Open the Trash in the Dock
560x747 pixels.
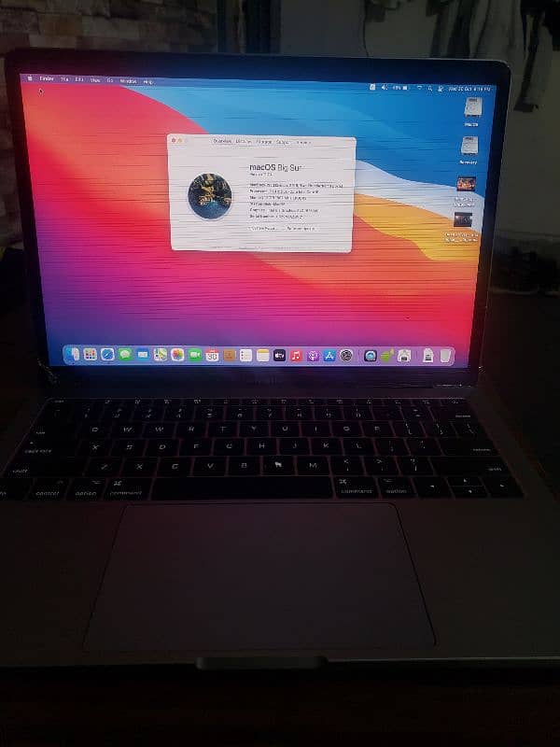point(445,356)
